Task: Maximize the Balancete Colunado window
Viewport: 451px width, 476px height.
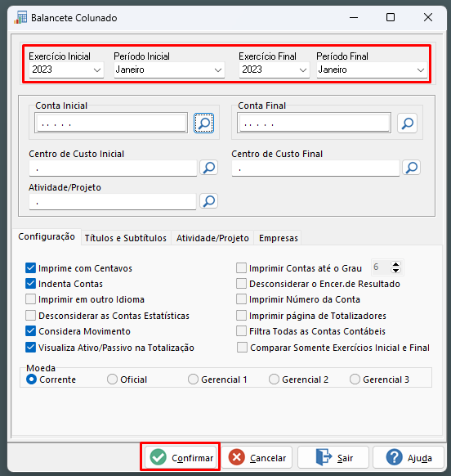Action: point(391,17)
